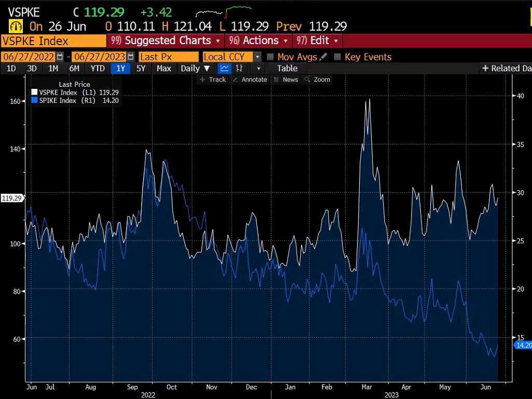Click the H 121.04 high value
The width and height of the screenshot is (532, 399).
pyautogui.click(x=187, y=26)
